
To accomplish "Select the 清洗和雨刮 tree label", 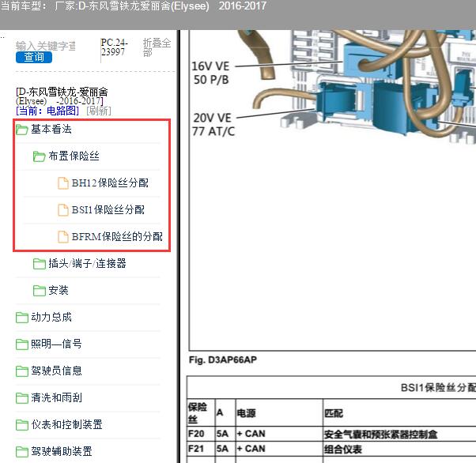I will click(56, 397).
